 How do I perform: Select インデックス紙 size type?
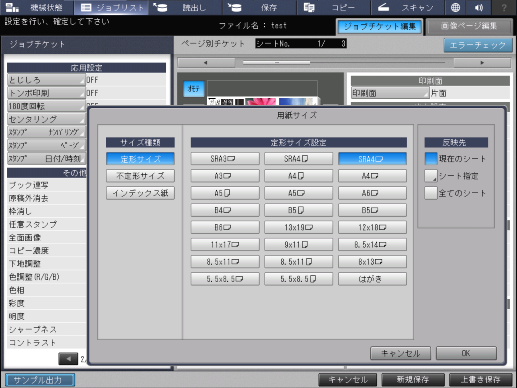coord(140,193)
